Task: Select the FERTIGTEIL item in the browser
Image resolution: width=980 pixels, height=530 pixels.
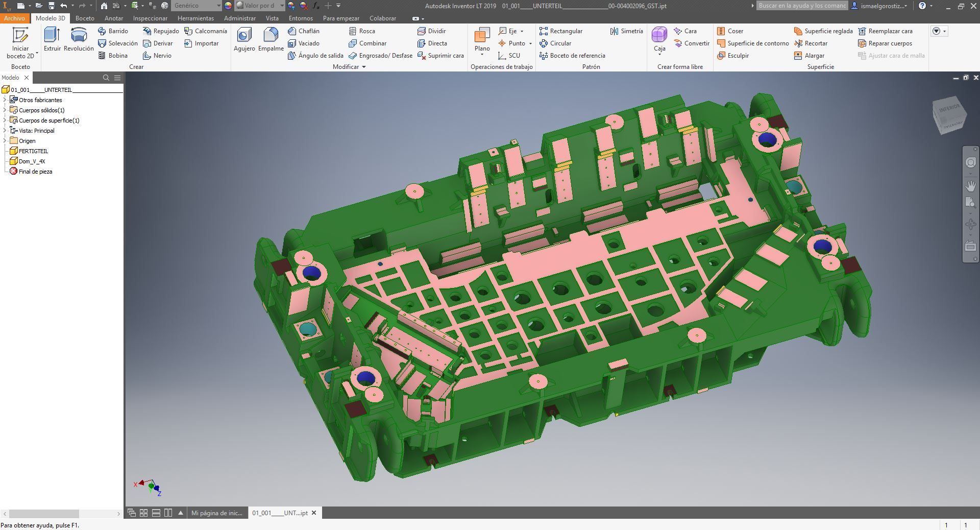Action: (x=33, y=151)
